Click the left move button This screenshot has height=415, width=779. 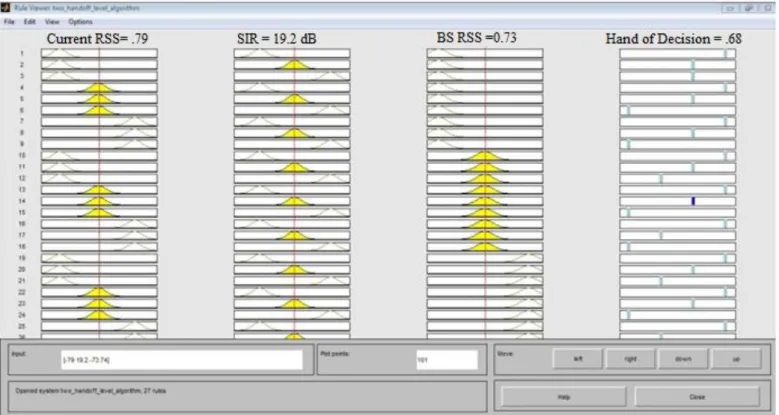[578, 358]
